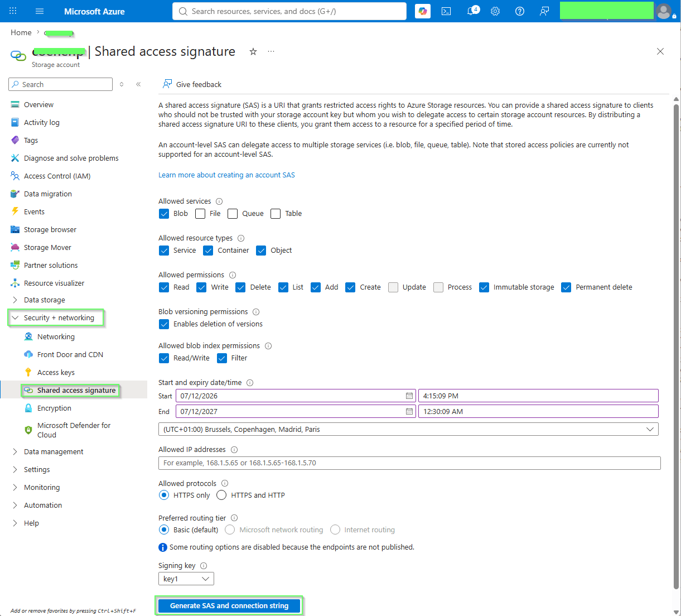Image resolution: width=681 pixels, height=616 pixels.
Task: Open the Start date calendar picker
Action: [x=409, y=396]
